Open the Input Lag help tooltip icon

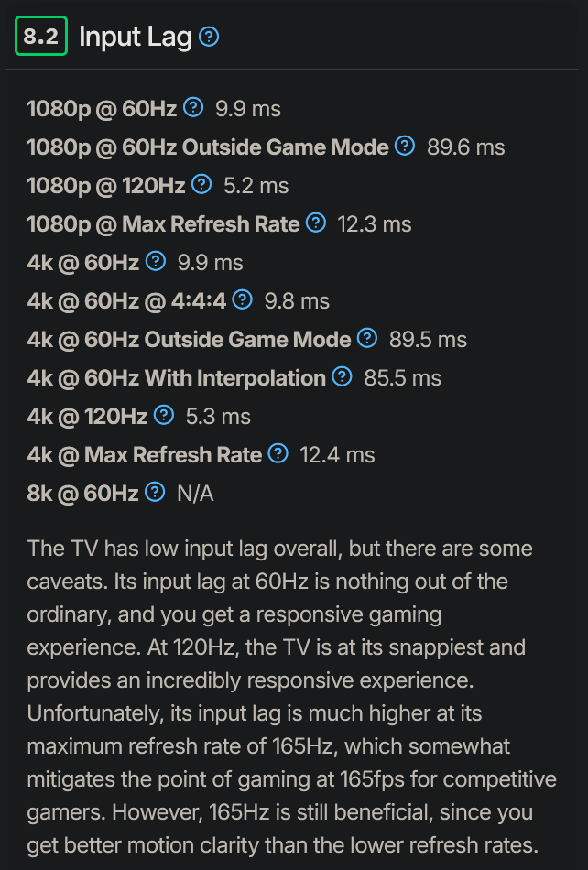point(210,38)
